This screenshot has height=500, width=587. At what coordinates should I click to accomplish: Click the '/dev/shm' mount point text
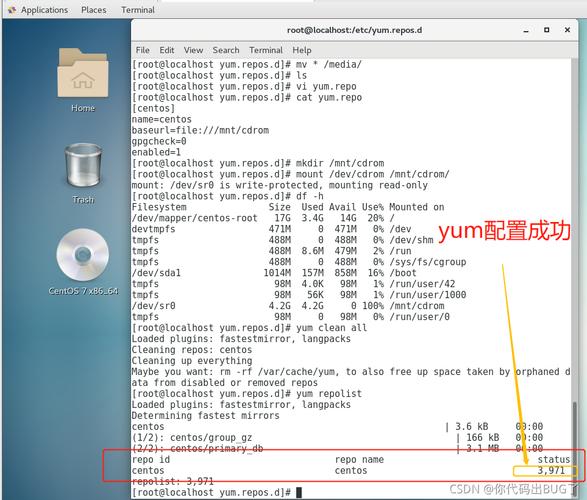click(411, 240)
